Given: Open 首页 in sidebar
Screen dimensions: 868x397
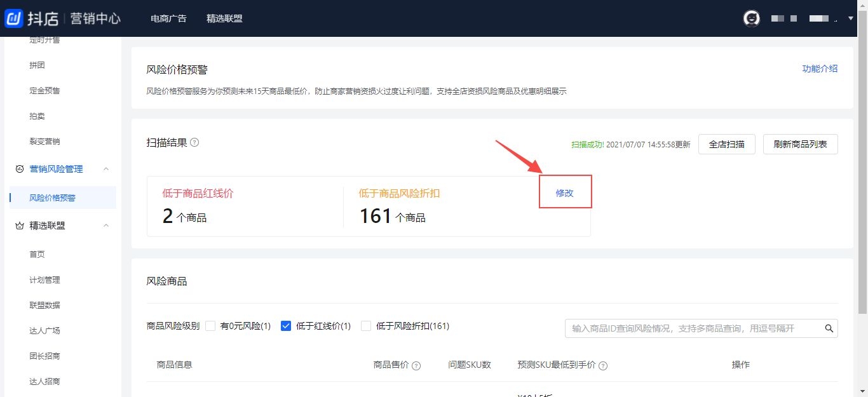Looking at the screenshot, I should (37, 254).
